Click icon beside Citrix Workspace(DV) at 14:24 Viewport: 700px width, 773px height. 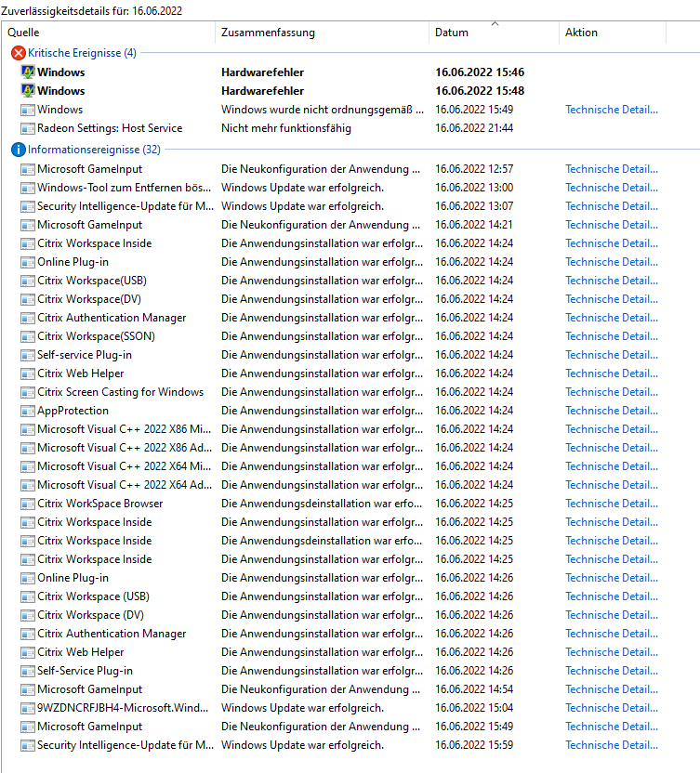[28, 300]
